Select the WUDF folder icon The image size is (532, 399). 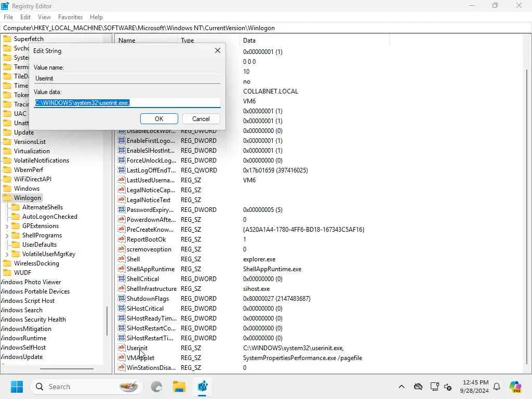pos(7,273)
